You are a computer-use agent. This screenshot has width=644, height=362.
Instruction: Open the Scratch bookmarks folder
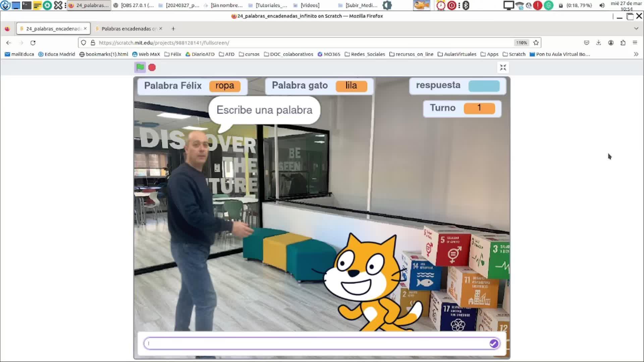click(x=514, y=54)
